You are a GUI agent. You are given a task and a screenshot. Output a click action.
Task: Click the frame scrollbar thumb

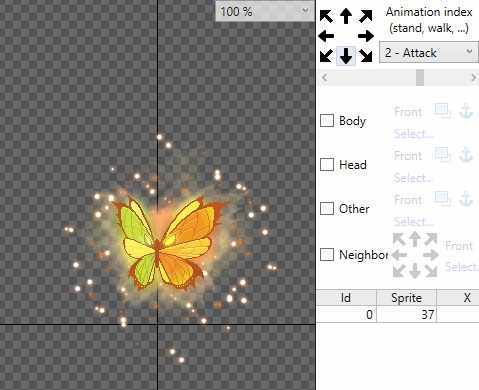click(420, 78)
